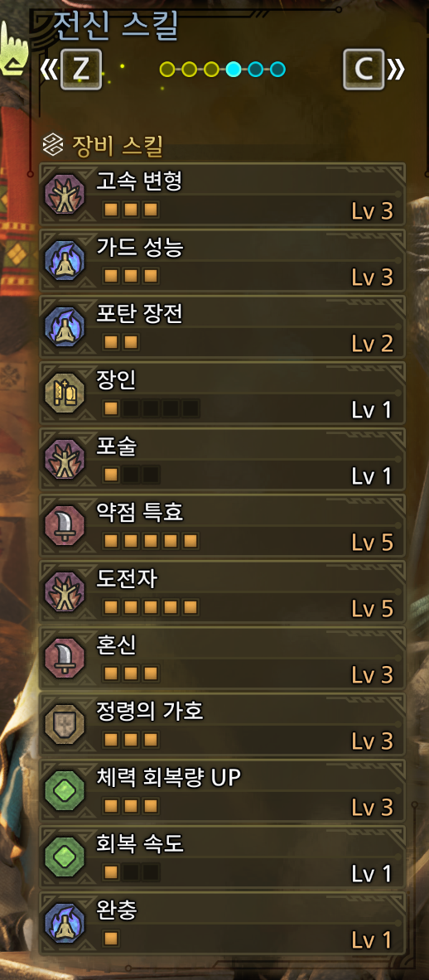Select the last cyan page indicator dot
The height and width of the screenshot is (980, 429).
(278, 69)
